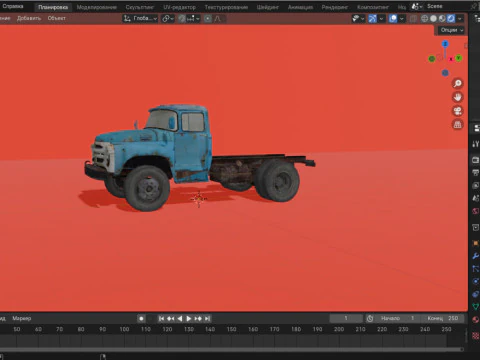Click the blue Z axis gizmo handle
This screenshot has height=360, width=480.
[x=445, y=44]
